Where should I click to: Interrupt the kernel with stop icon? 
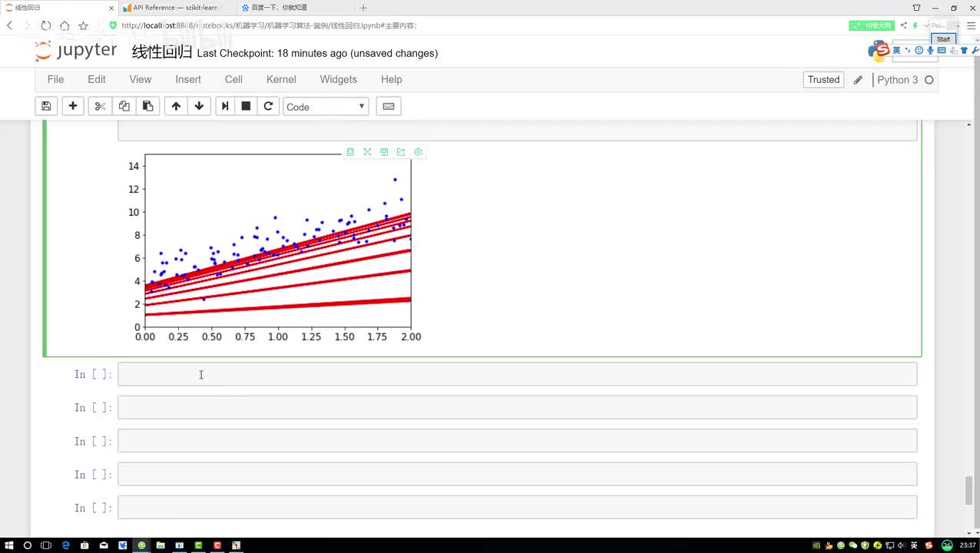[246, 106]
